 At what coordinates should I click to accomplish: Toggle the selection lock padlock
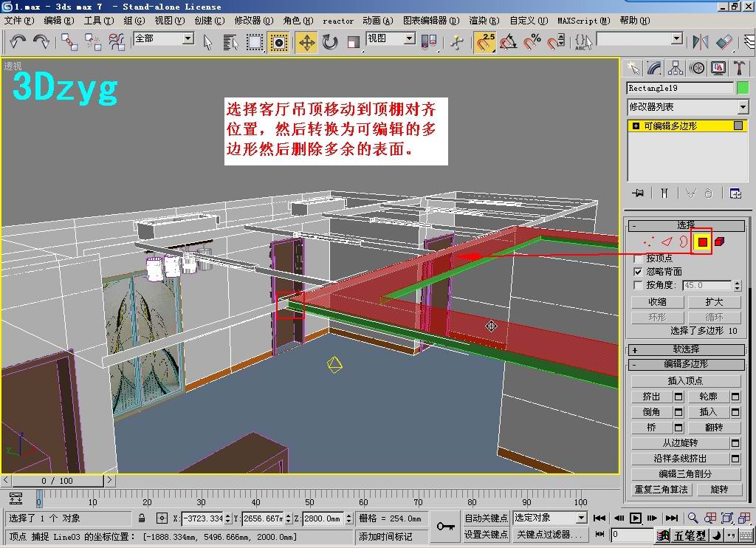(x=142, y=518)
